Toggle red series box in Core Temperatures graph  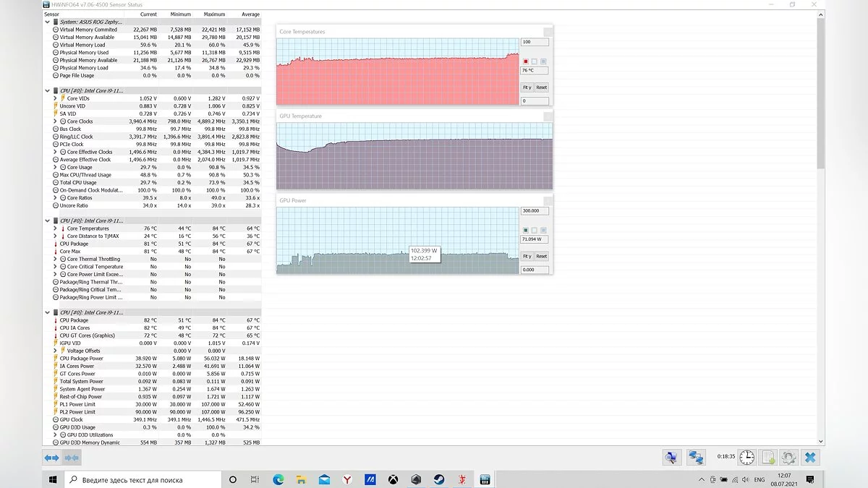[526, 61]
